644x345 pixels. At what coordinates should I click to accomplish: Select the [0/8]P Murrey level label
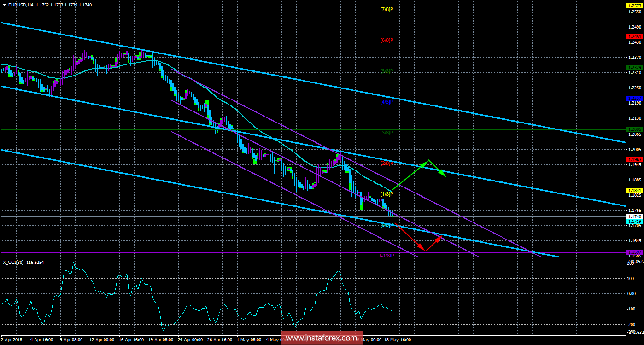386,225
